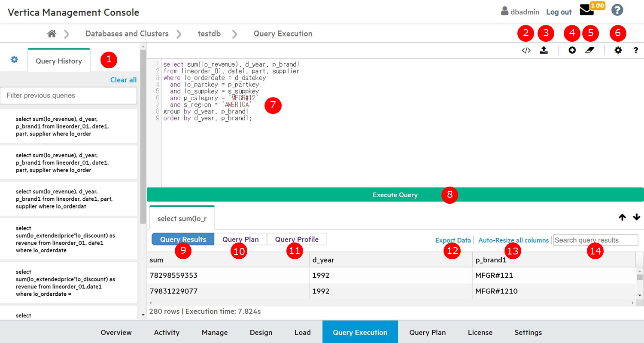The height and width of the screenshot is (343, 644).
Task: Open the Query History panel gear icon
Action: click(14, 60)
